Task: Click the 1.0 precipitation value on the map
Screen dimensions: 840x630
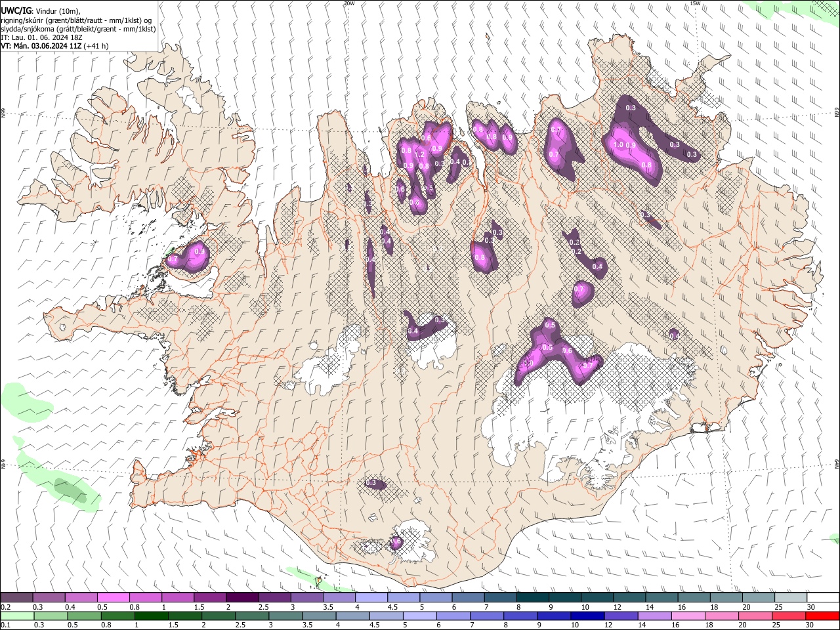Action: [618, 144]
